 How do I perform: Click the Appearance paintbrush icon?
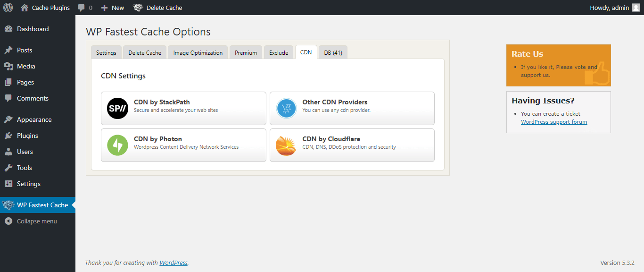click(8, 119)
